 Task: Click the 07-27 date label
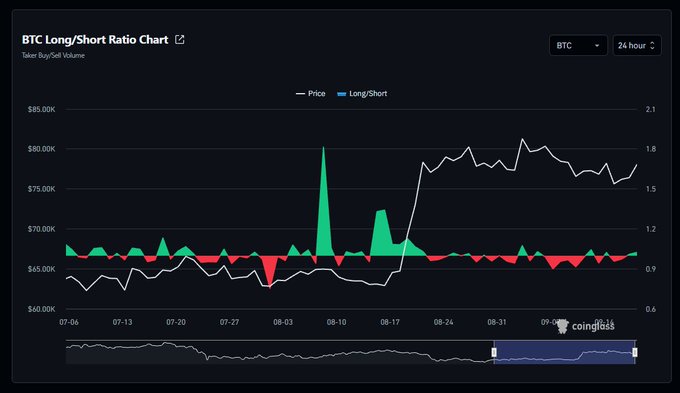pos(229,322)
